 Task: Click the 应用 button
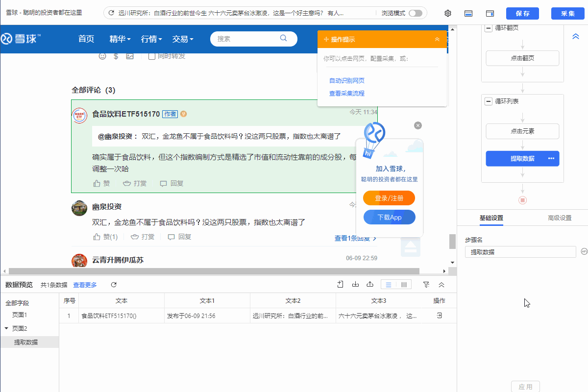click(x=525, y=387)
